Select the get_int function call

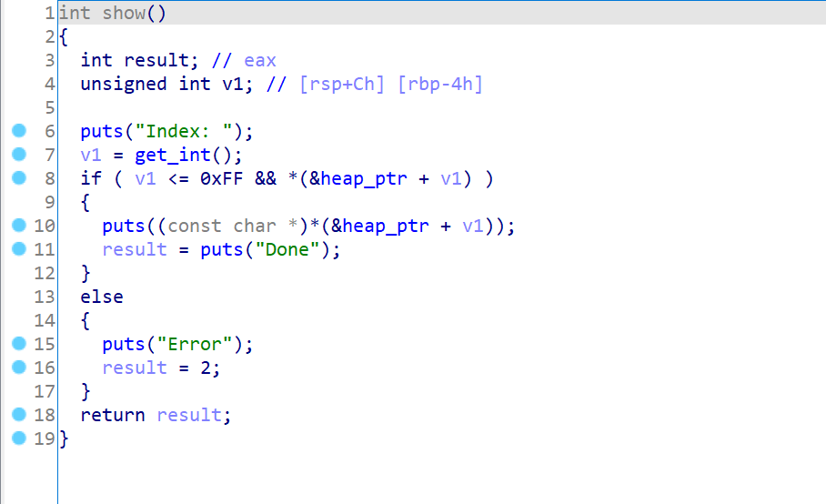coord(173,155)
